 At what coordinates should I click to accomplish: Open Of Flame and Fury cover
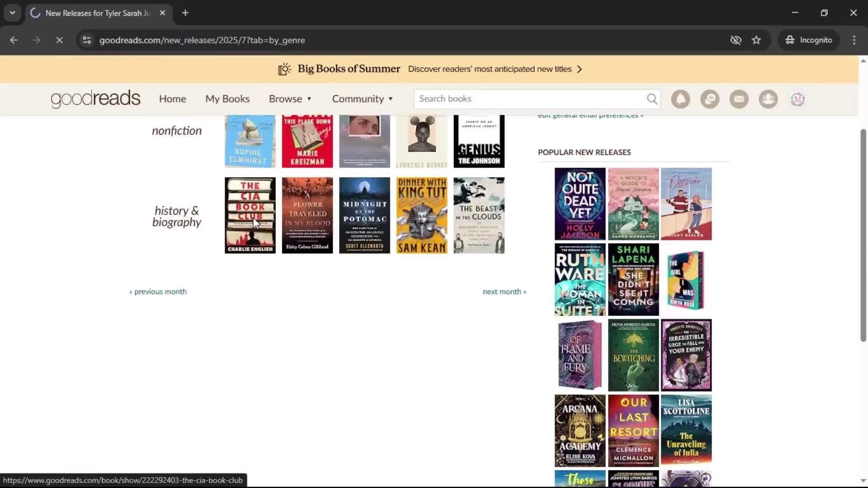[x=580, y=355]
